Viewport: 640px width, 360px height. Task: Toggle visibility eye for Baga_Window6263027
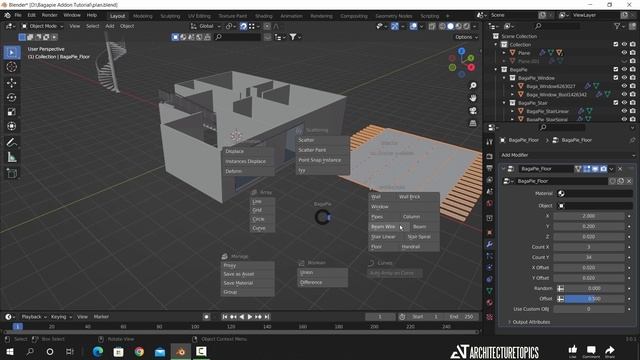pos(624,86)
